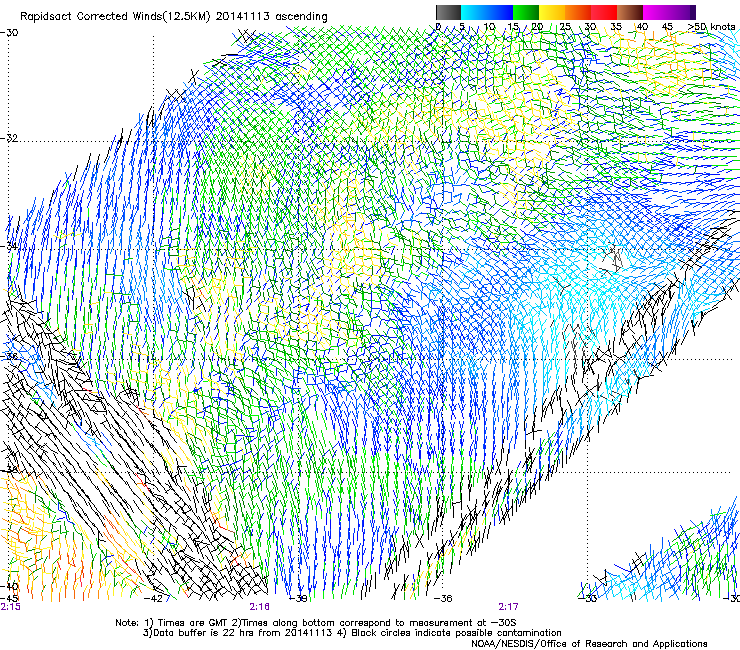This screenshot has height=650, width=740.
Task: Click the legend value '10'
Action: pos(489,27)
